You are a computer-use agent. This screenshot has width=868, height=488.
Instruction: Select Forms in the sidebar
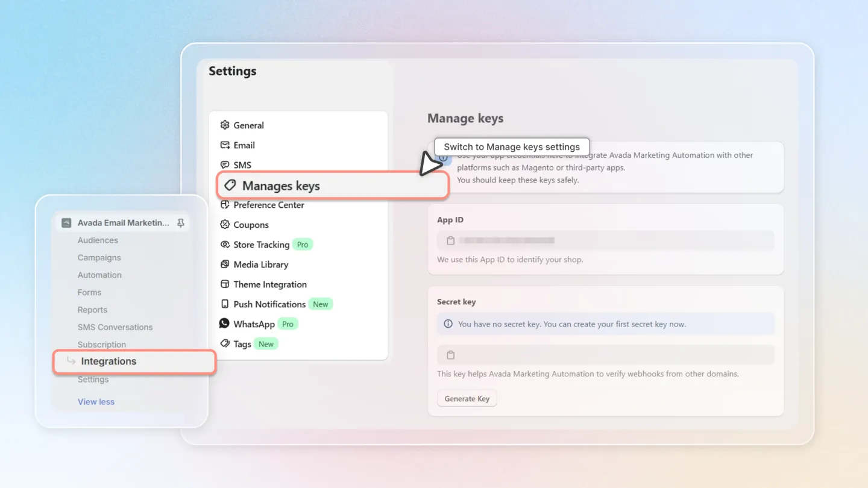coord(89,293)
